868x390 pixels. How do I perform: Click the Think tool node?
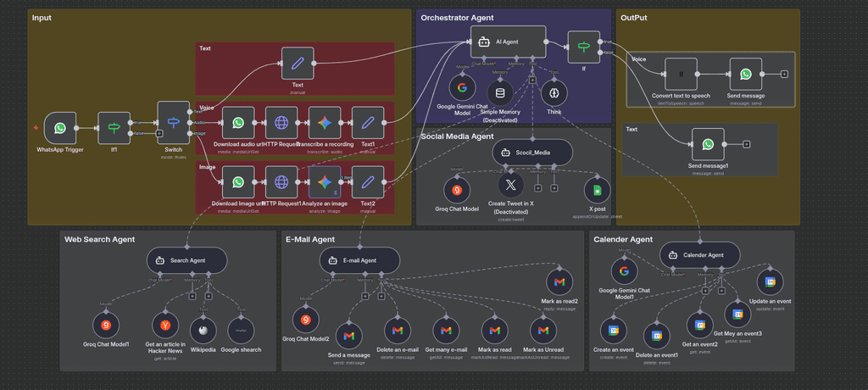coord(554,92)
